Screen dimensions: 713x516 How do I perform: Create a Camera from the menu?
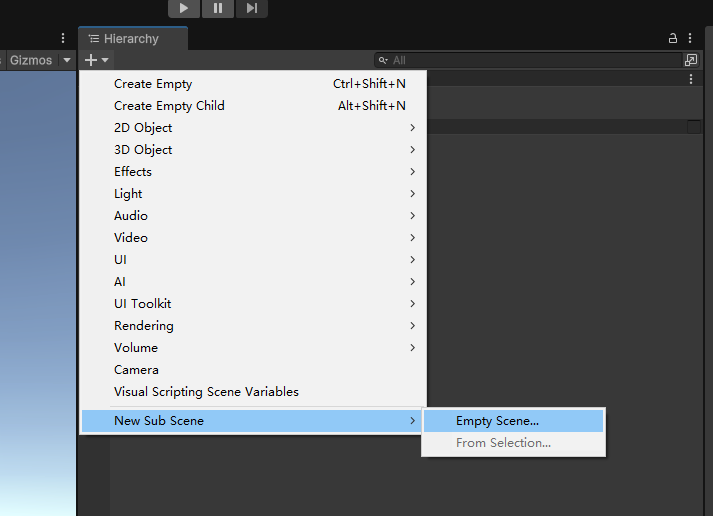pos(254,370)
